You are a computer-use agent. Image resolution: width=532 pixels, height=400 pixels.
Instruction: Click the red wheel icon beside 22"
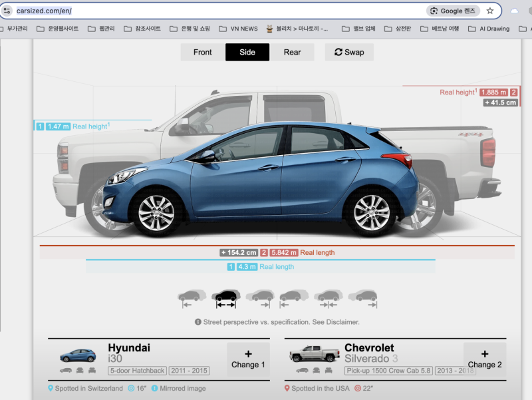click(358, 388)
